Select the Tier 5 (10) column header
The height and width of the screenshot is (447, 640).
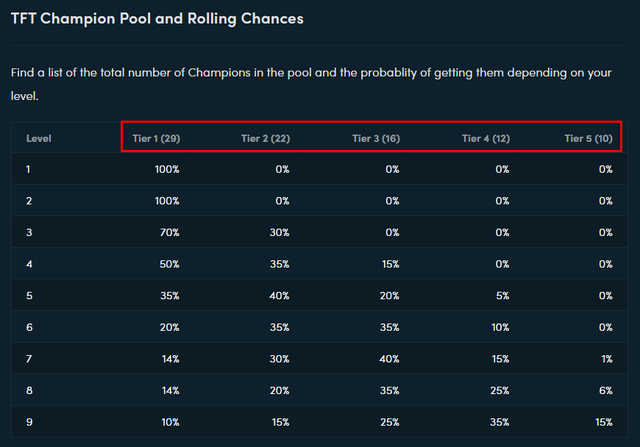coord(588,138)
